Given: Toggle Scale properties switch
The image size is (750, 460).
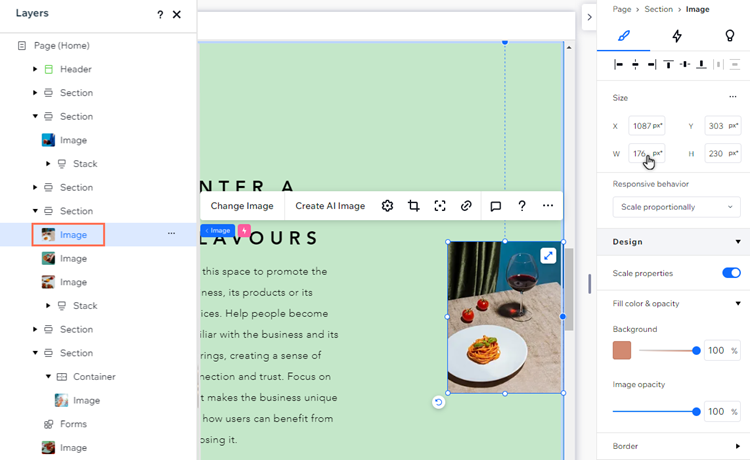Looking at the screenshot, I should [731, 273].
